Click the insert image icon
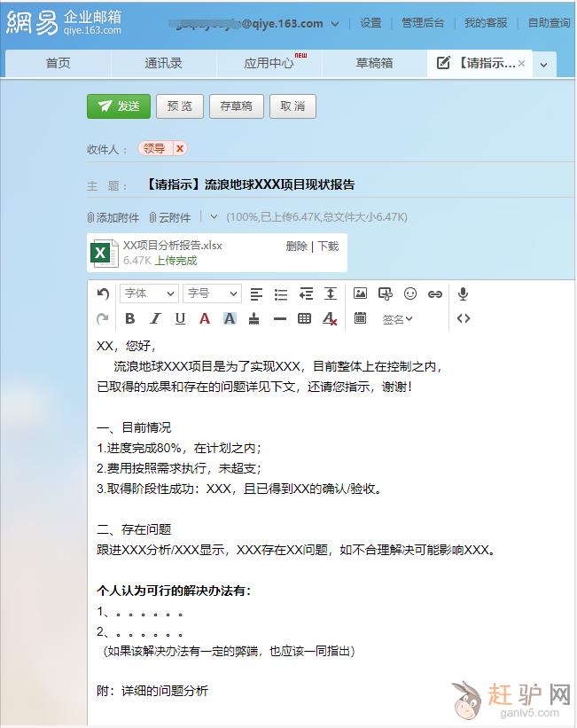Viewport: 577px width, 728px height. tap(360, 294)
